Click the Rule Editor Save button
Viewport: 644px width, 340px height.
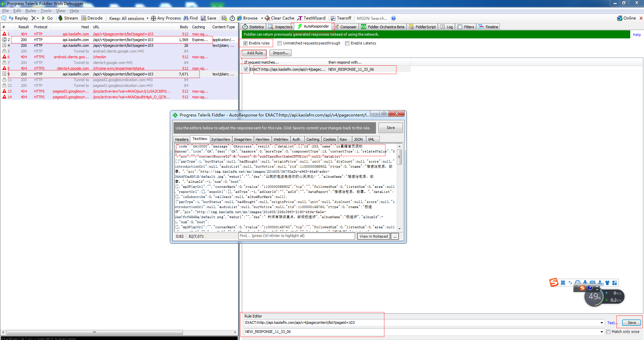632,322
